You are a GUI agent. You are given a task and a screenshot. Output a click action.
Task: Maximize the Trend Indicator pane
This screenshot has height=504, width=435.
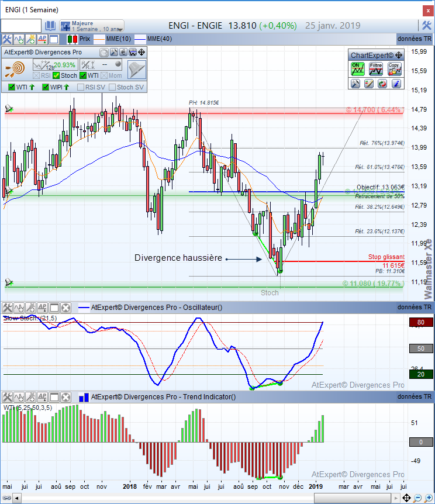point(54,397)
